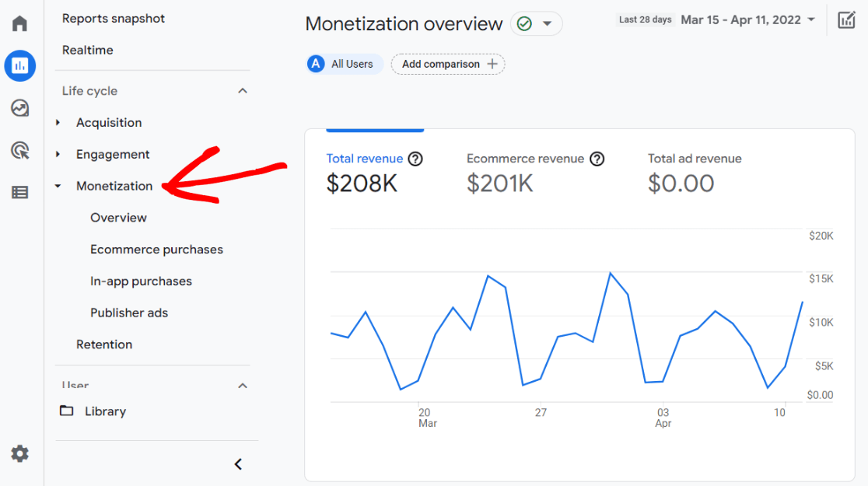868x486 pixels.
Task: Collapse the Life cycle section
Action: pyautogui.click(x=242, y=90)
